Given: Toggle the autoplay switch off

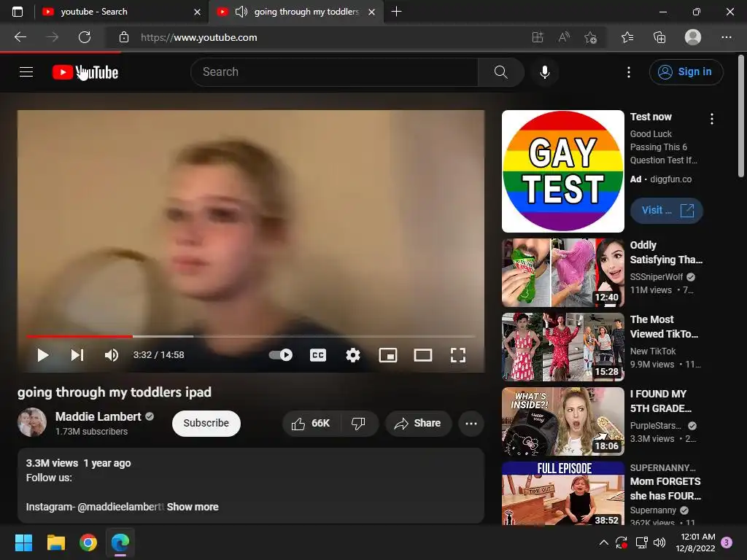Looking at the screenshot, I should click(281, 355).
